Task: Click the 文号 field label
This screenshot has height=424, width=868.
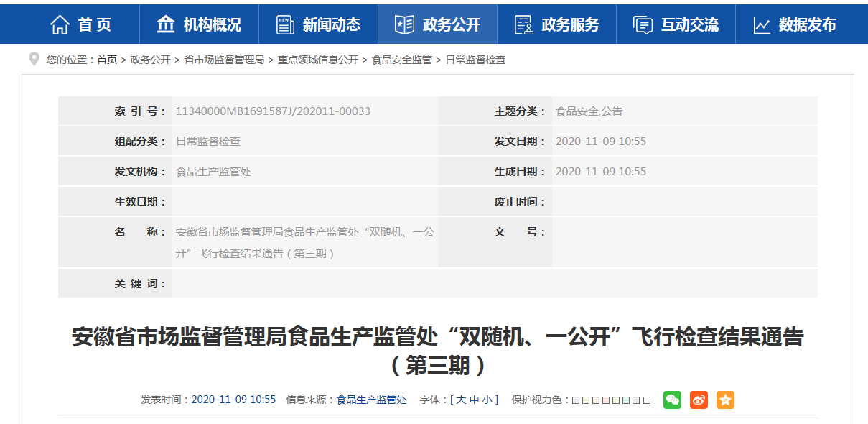Action: 520,232
